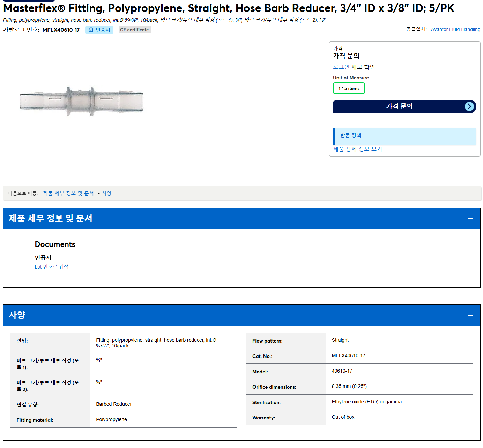Click the arrow icon in 가격 문의 button
The width and height of the screenshot is (483, 448).
[469, 107]
